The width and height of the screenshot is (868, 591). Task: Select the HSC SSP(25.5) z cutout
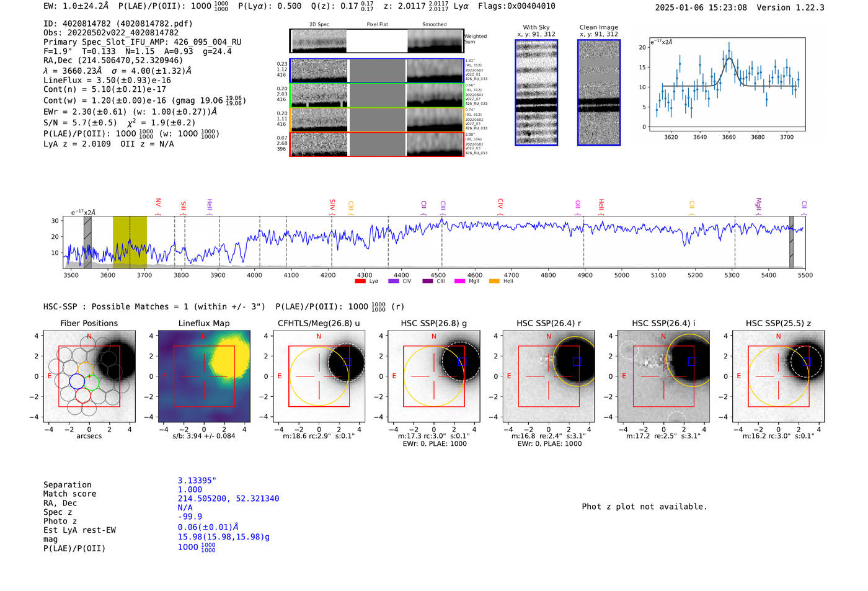tap(778, 376)
